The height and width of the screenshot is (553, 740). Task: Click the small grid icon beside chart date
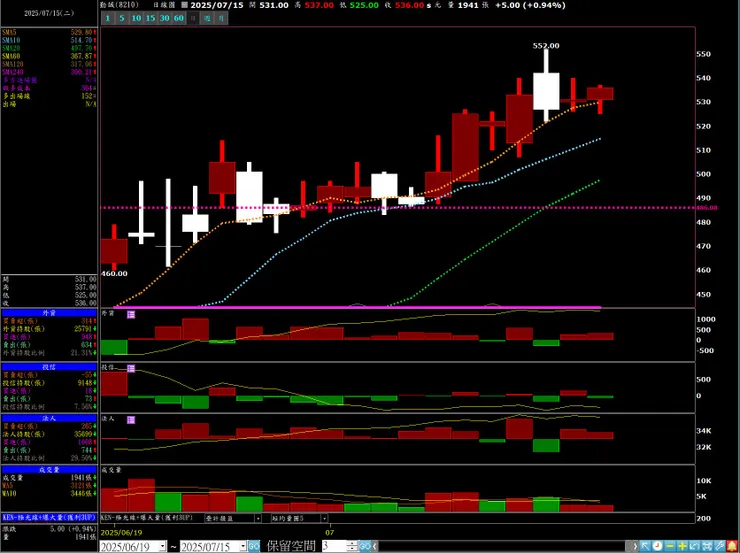coord(185,5)
